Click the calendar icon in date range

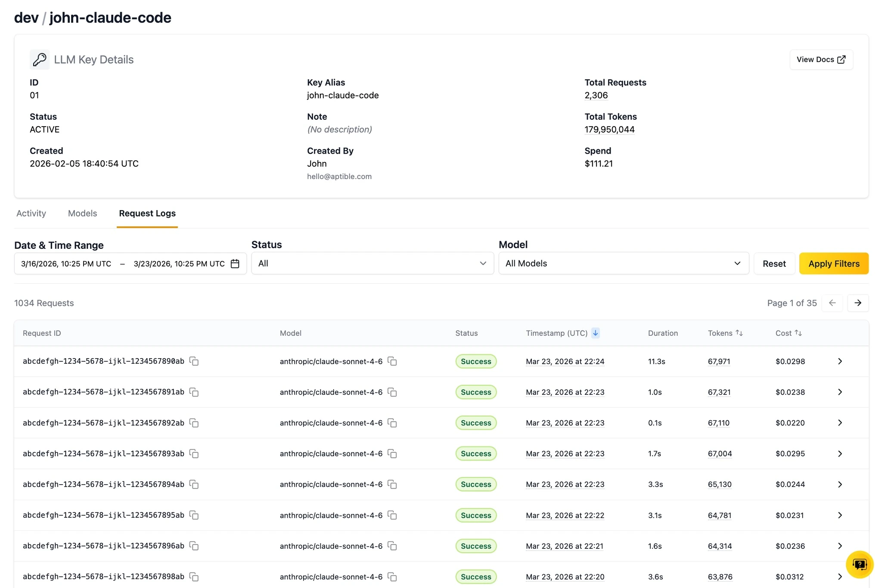click(235, 263)
